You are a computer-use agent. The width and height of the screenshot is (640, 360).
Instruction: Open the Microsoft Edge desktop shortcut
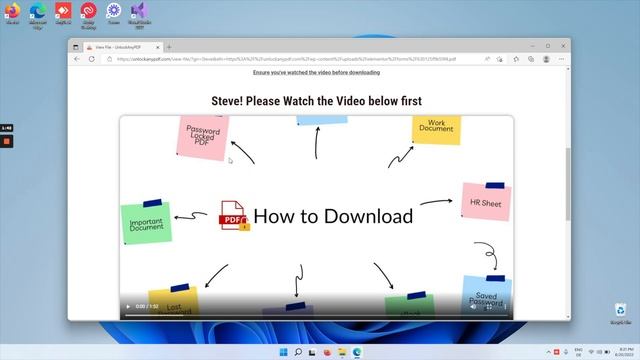pyautogui.click(x=38, y=16)
